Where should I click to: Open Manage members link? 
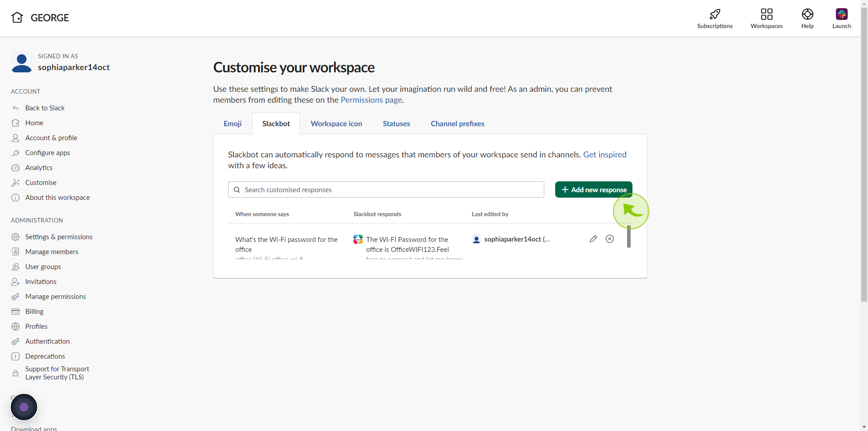pyautogui.click(x=52, y=252)
